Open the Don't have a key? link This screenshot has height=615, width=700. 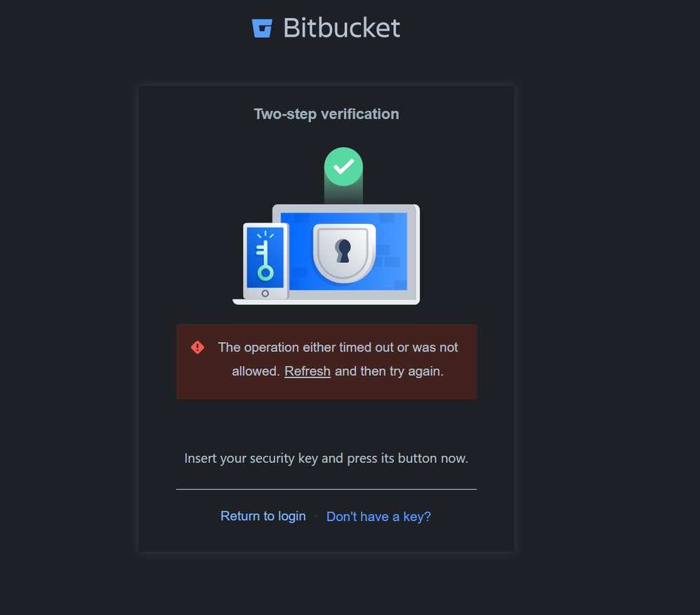pyautogui.click(x=378, y=516)
